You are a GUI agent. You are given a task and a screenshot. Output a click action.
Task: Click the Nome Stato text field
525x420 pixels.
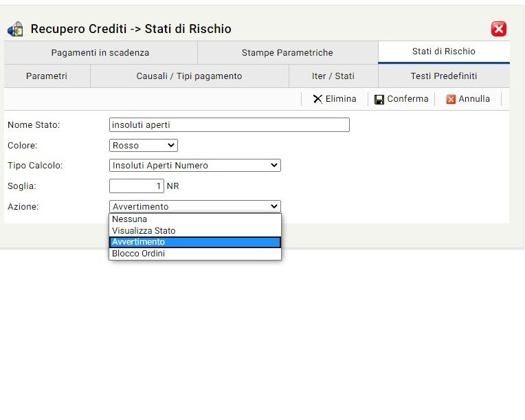(229, 125)
